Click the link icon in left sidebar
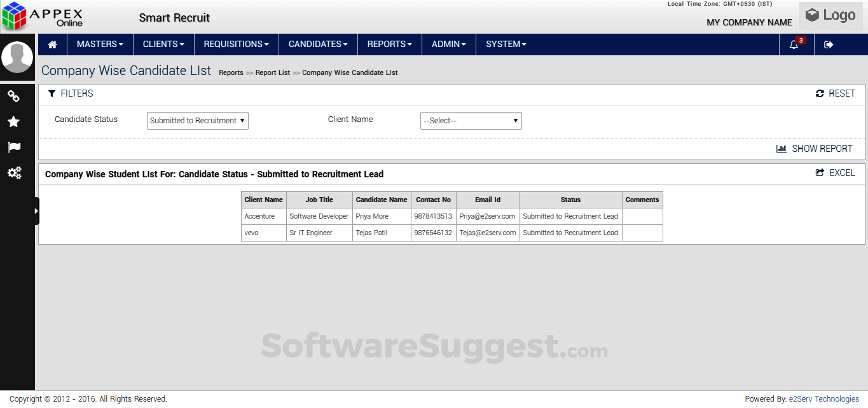 click(13, 96)
